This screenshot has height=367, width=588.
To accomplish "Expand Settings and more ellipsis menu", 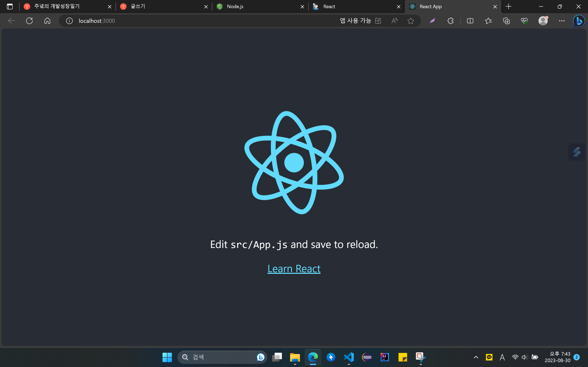I will [x=562, y=21].
